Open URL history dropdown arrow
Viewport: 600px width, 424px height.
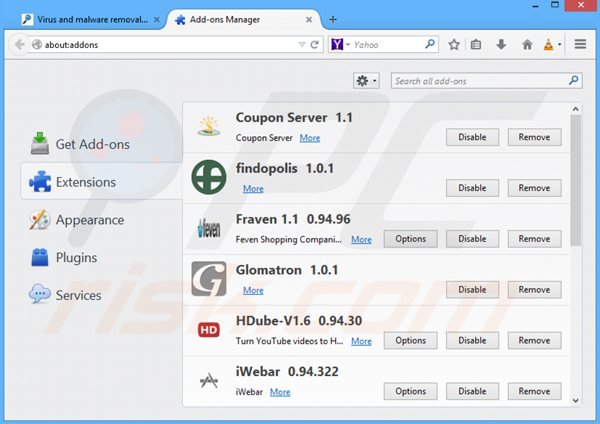(302, 45)
